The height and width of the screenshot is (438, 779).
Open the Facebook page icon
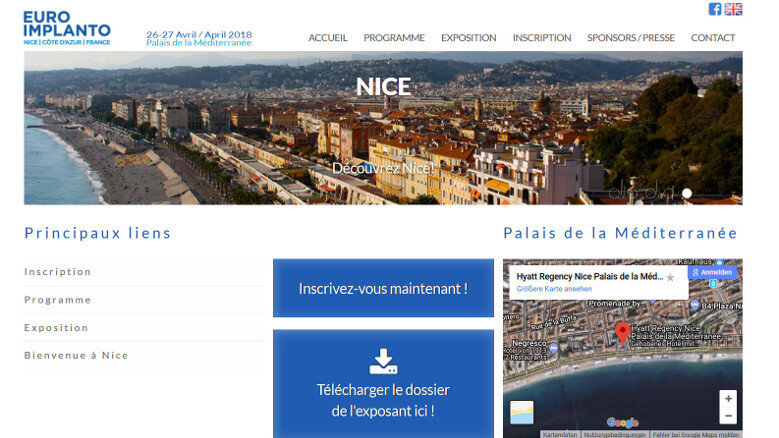coord(714,9)
